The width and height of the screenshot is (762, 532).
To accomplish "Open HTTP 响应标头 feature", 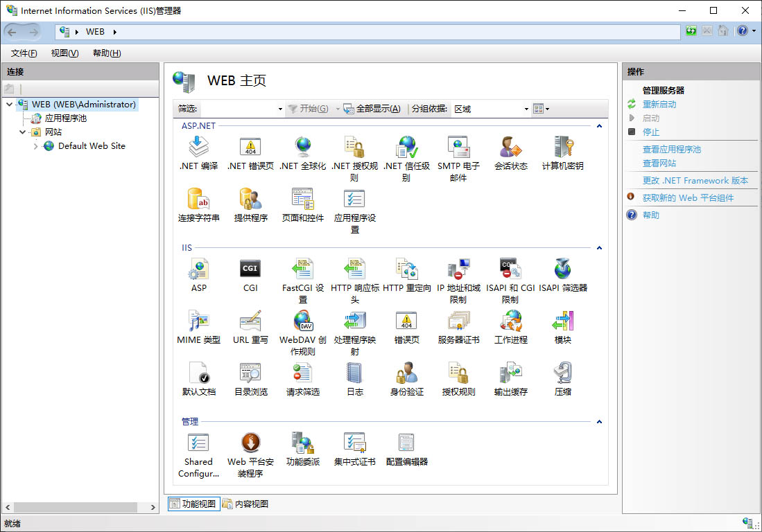I will coord(355,281).
